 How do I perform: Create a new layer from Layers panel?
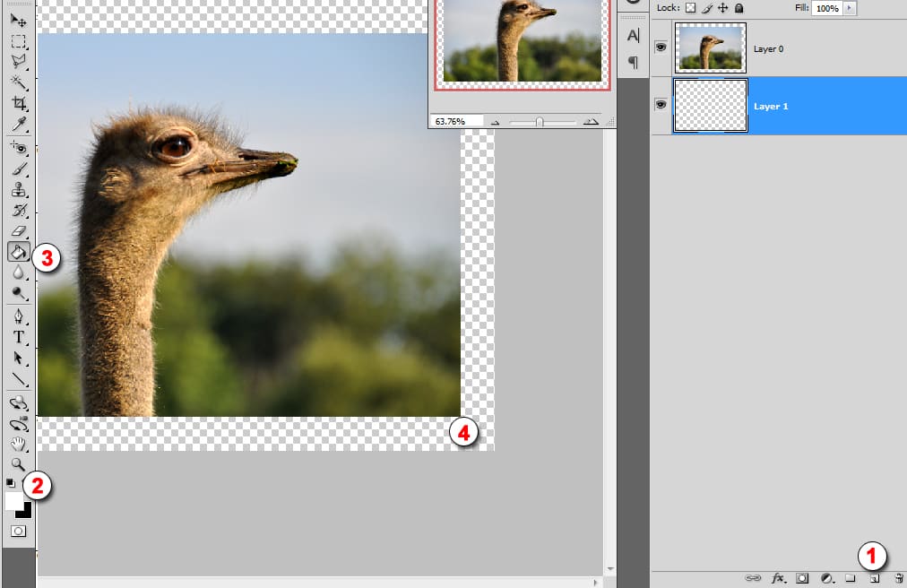pos(873,579)
